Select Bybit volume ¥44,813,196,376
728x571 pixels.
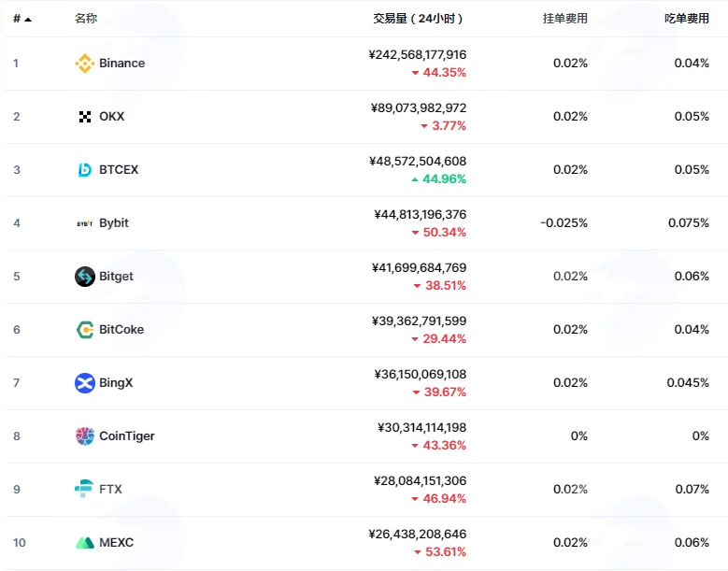click(421, 214)
